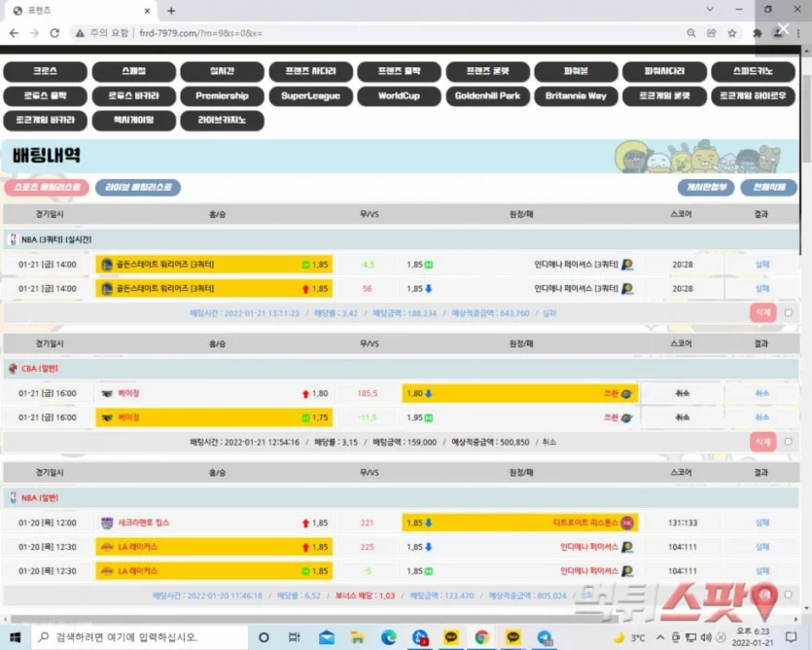Open a new browser tab

[x=171, y=11]
